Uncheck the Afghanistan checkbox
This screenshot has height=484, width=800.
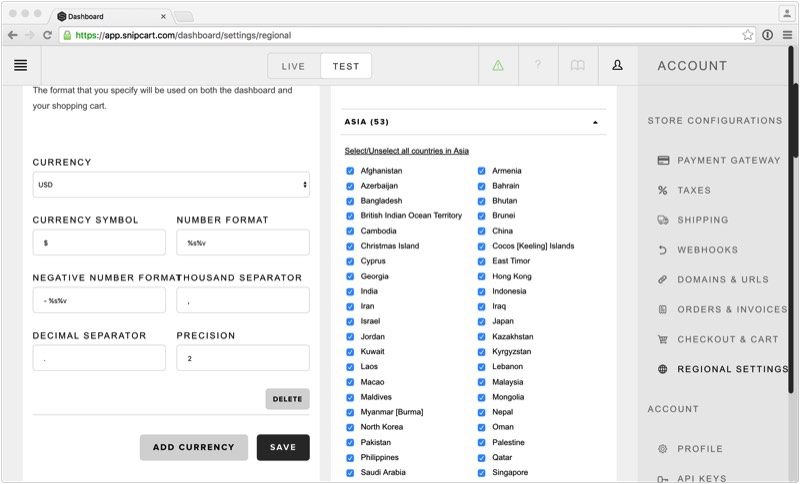tap(350, 171)
